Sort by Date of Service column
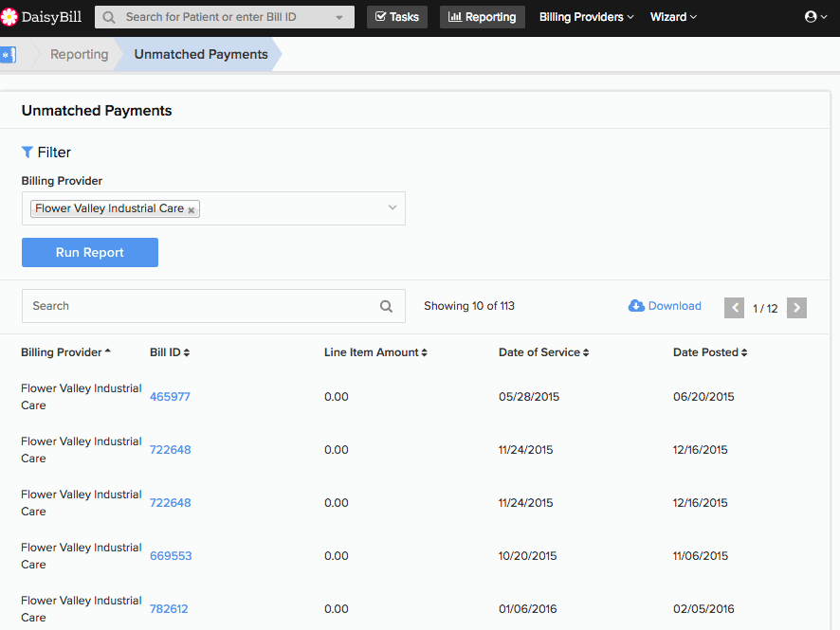Viewport: 840px width, 630px height. (x=544, y=352)
